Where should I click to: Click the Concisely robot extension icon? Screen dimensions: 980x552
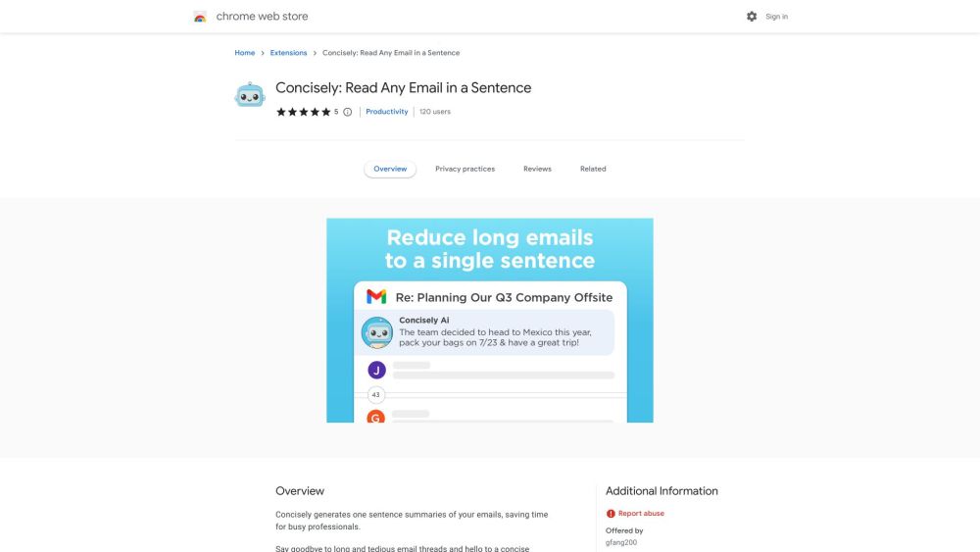click(250, 94)
